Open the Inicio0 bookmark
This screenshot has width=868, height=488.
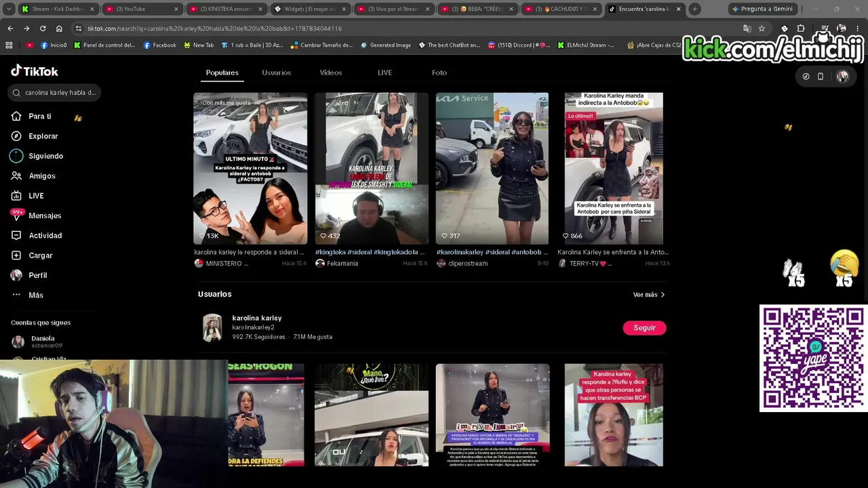pyautogui.click(x=54, y=45)
